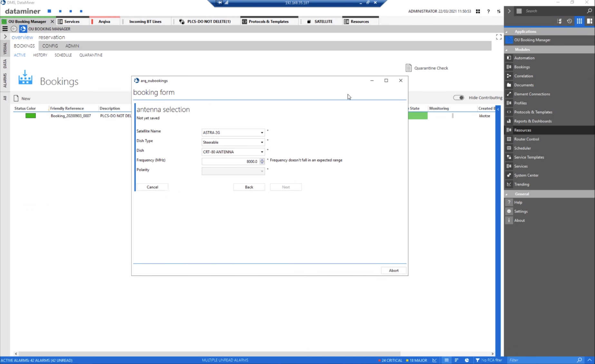Click the help question mark in header
The image size is (595, 364).
[x=488, y=11]
